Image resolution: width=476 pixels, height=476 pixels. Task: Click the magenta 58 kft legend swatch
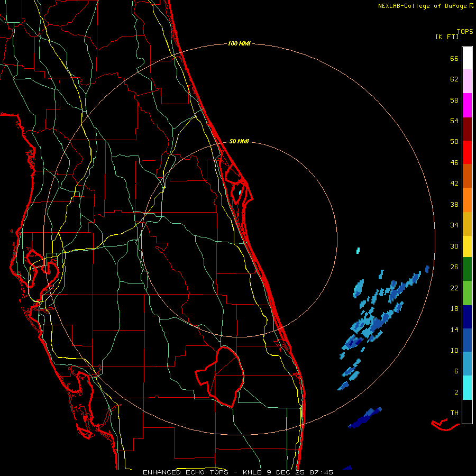467,105
